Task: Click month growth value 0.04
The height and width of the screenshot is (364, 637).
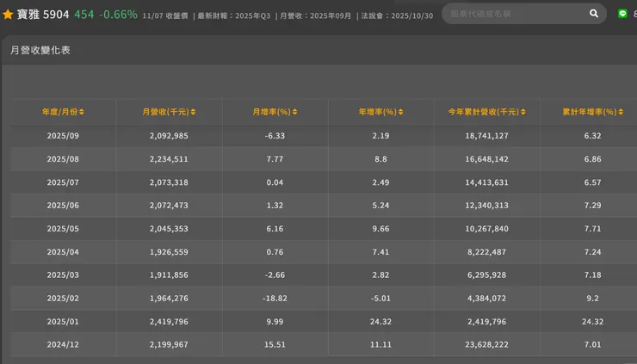Action: 275,182
